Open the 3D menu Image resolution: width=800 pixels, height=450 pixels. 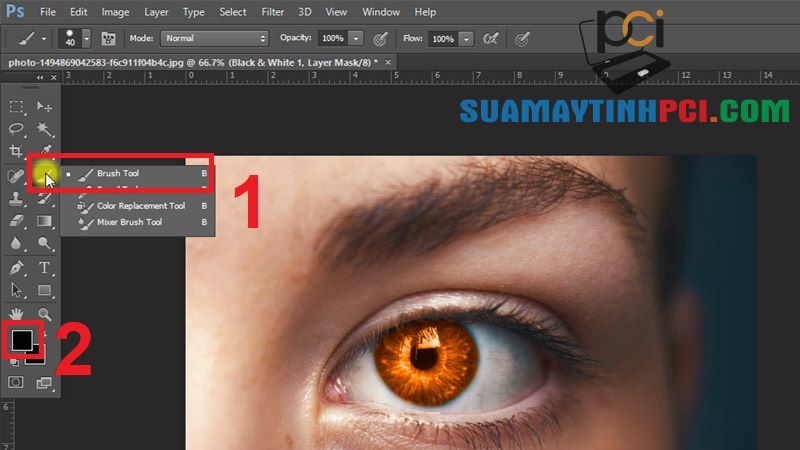pyautogui.click(x=305, y=12)
